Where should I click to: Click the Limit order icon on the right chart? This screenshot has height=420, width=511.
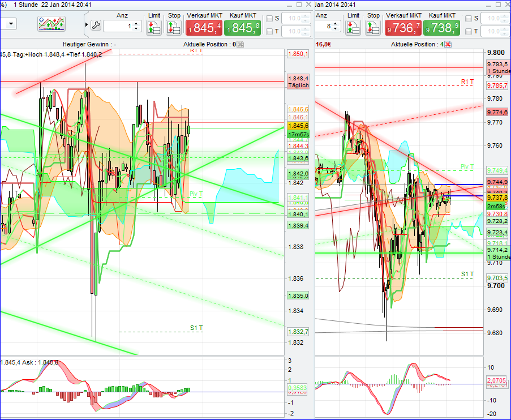[x=353, y=27]
